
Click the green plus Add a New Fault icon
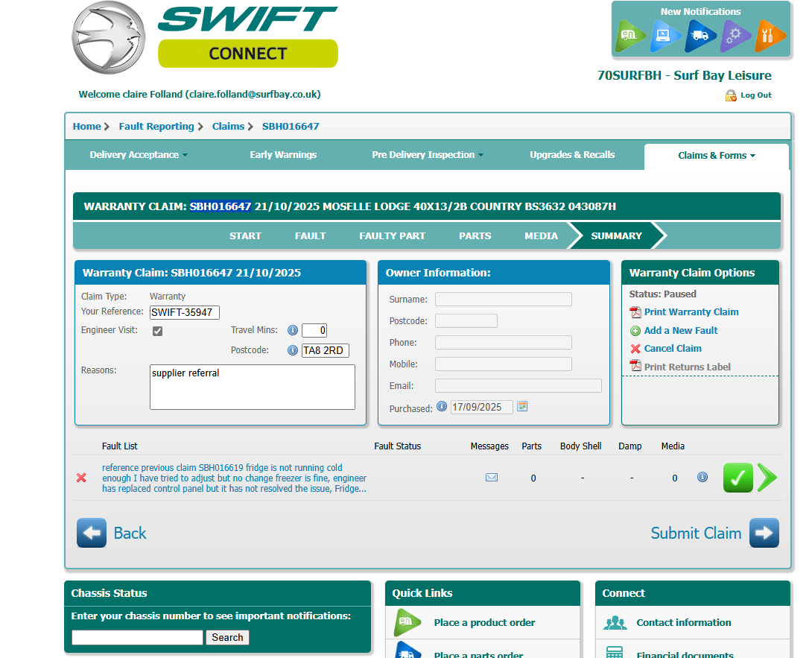(x=635, y=331)
